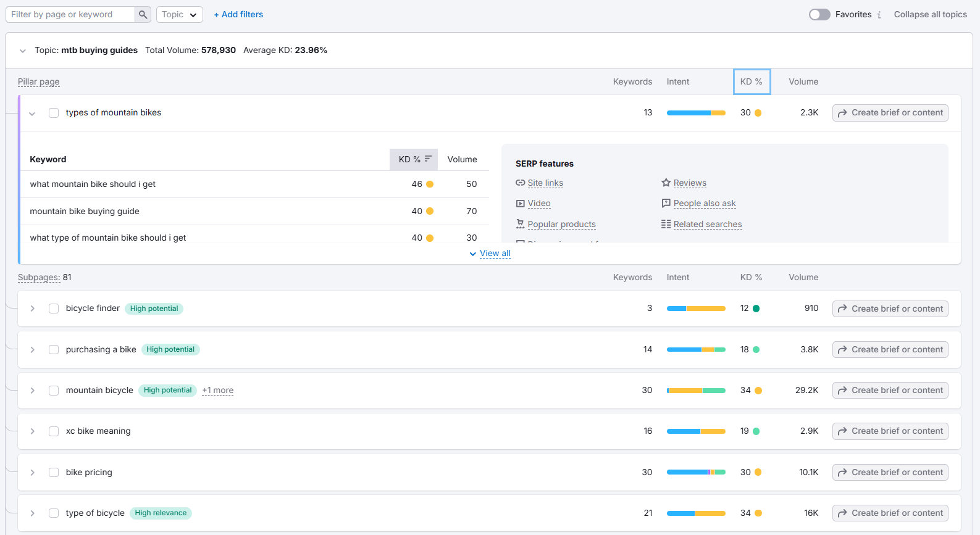Screen dimensions: 980x535
Task: Click the filter by page or keyword field
Action: pos(70,14)
